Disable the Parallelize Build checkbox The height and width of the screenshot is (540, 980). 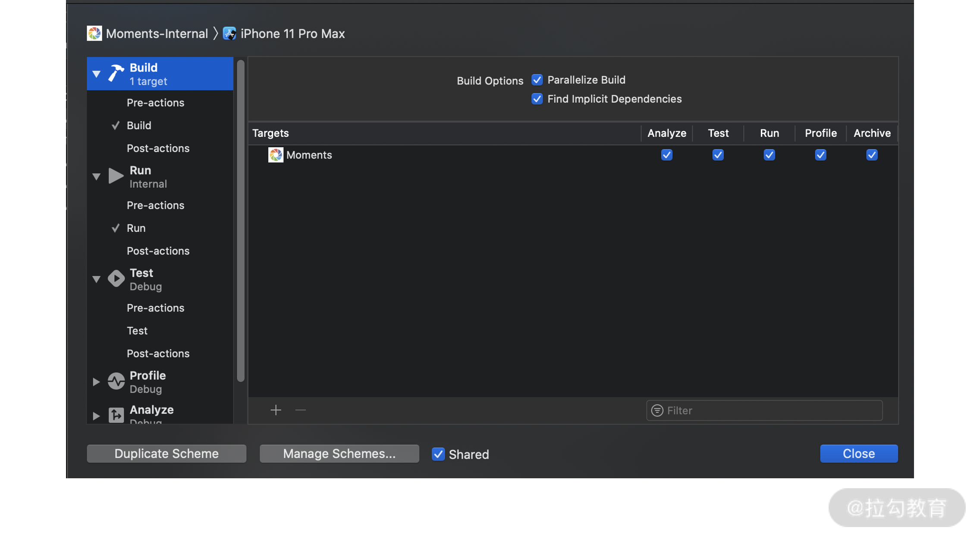[537, 80]
